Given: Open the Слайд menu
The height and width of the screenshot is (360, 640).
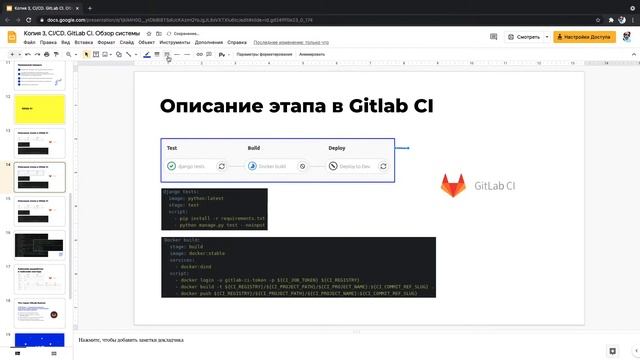Looking at the screenshot, I should pos(127,42).
